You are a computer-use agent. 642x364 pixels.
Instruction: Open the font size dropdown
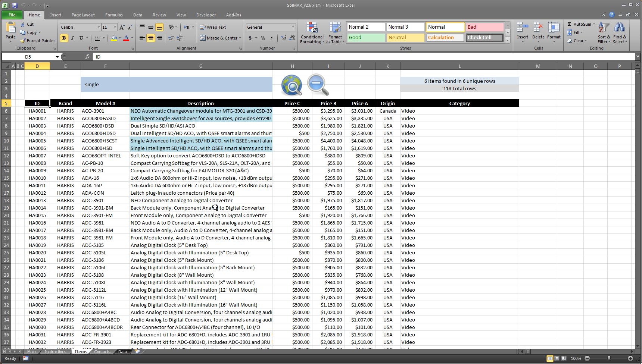(115, 27)
